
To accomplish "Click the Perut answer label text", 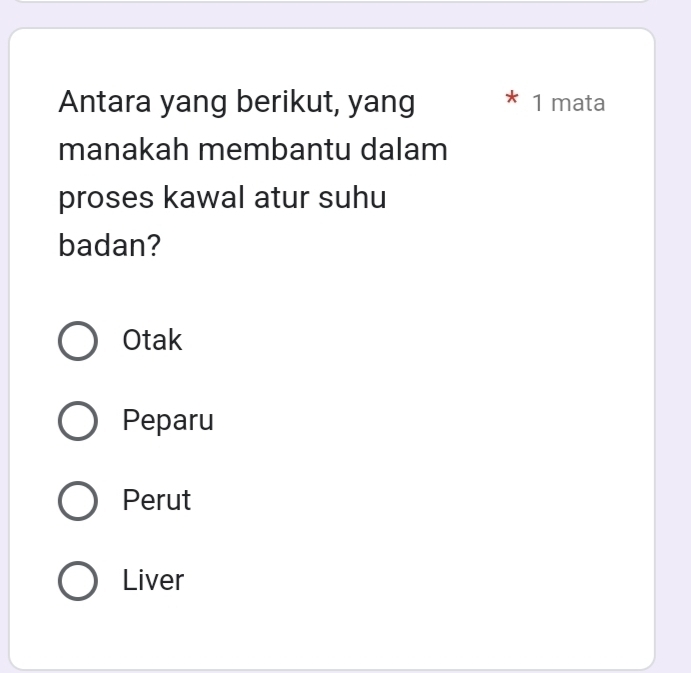I will point(156,501).
